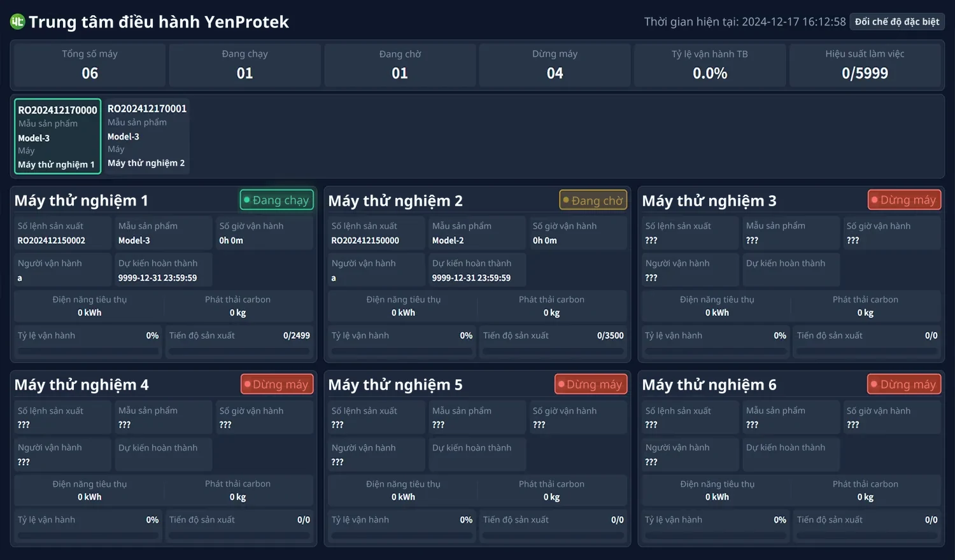Click the 'Hiệu suất làm việc' 0/5999 tile
This screenshot has height=560, width=955.
click(x=865, y=65)
